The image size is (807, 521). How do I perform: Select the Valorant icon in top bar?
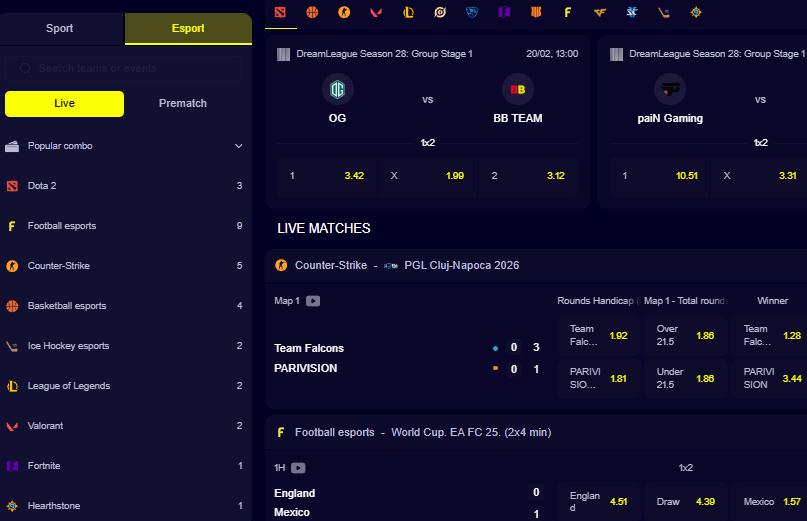click(x=375, y=13)
